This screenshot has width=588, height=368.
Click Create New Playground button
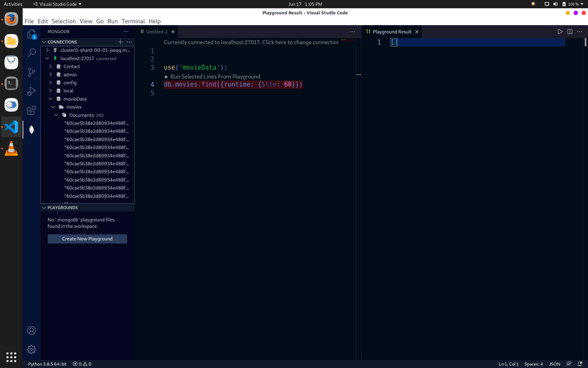(87, 239)
